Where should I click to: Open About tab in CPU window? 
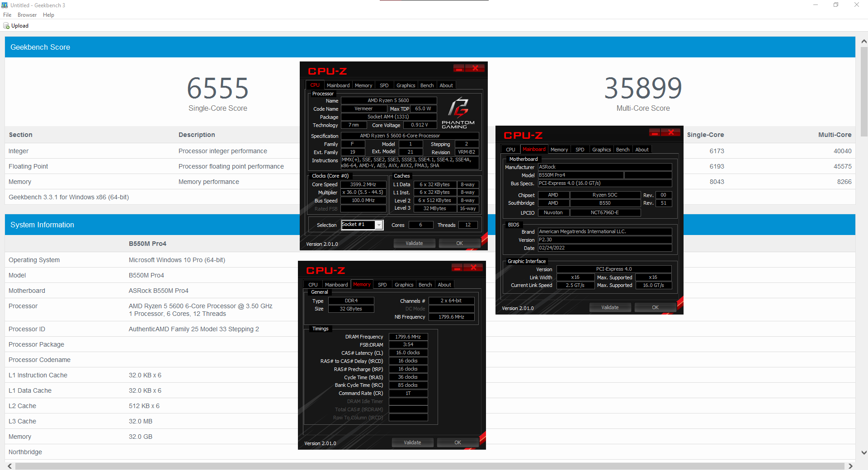446,85
